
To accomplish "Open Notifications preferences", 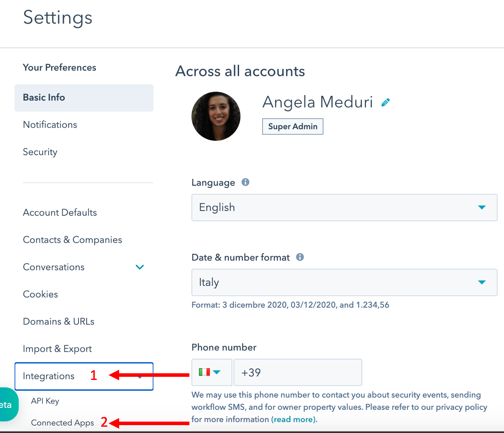I will (50, 125).
